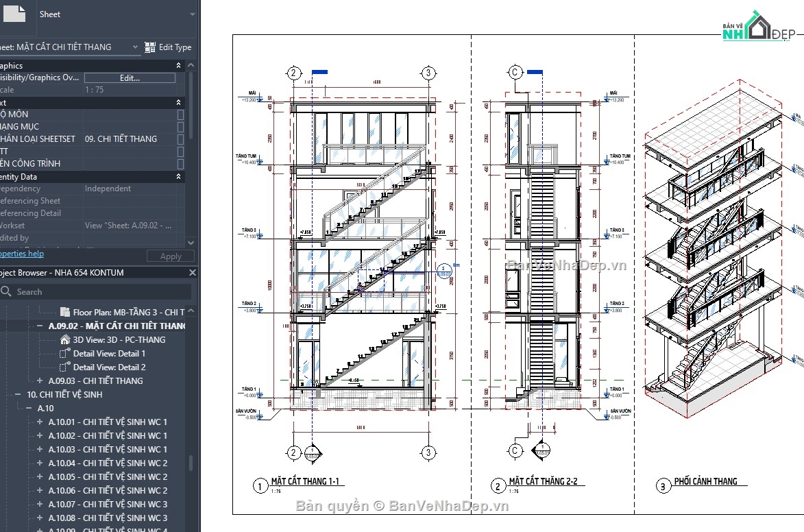Click grid bubble 3 at top of section 1-1
The image size is (804, 532).
coord(428,73)
